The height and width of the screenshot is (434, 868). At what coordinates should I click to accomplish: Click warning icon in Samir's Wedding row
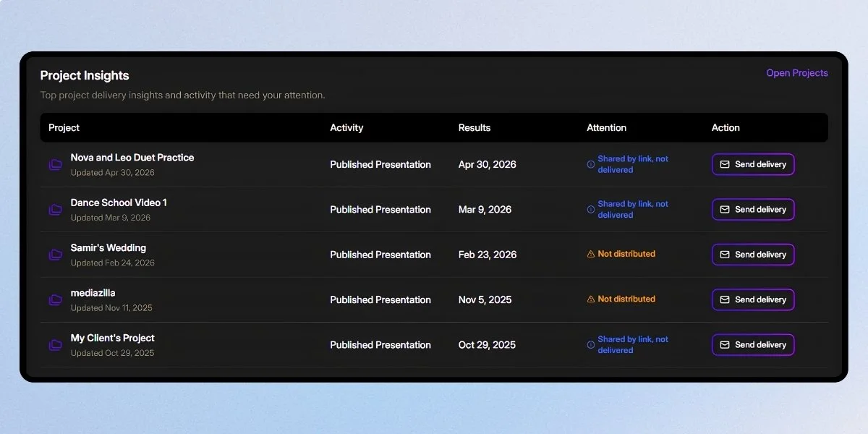coord(591,254)
